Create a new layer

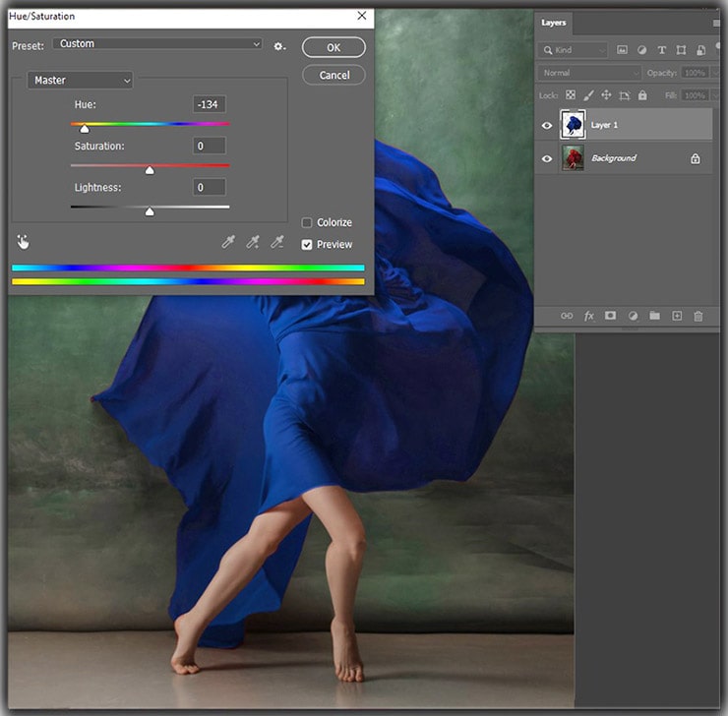[x=677, y=316]
